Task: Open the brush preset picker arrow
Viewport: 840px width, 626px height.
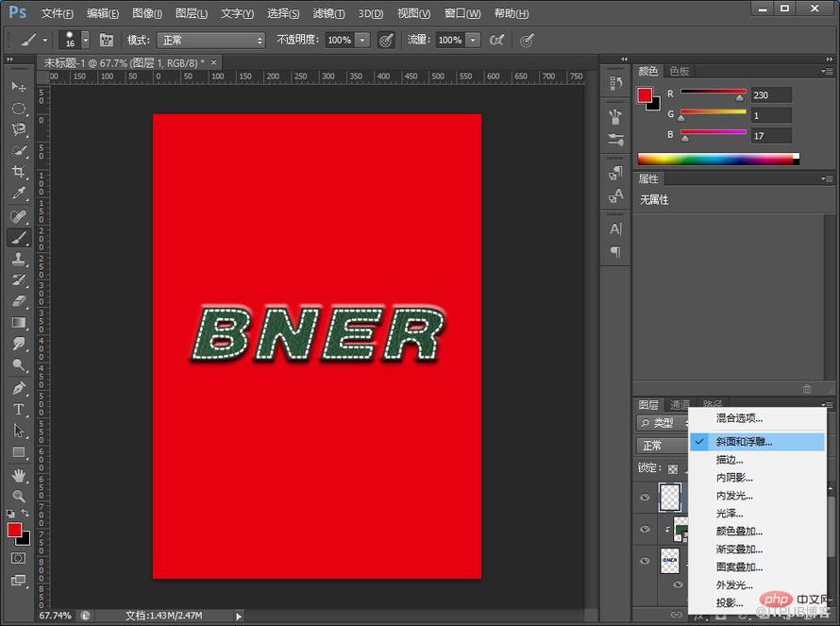Action: pos(85,41)
